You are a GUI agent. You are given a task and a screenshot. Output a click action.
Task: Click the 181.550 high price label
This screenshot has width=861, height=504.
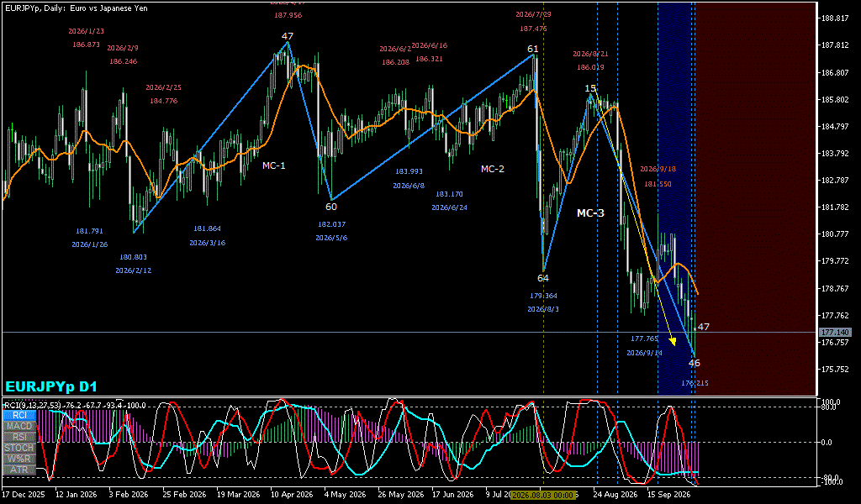658,184
